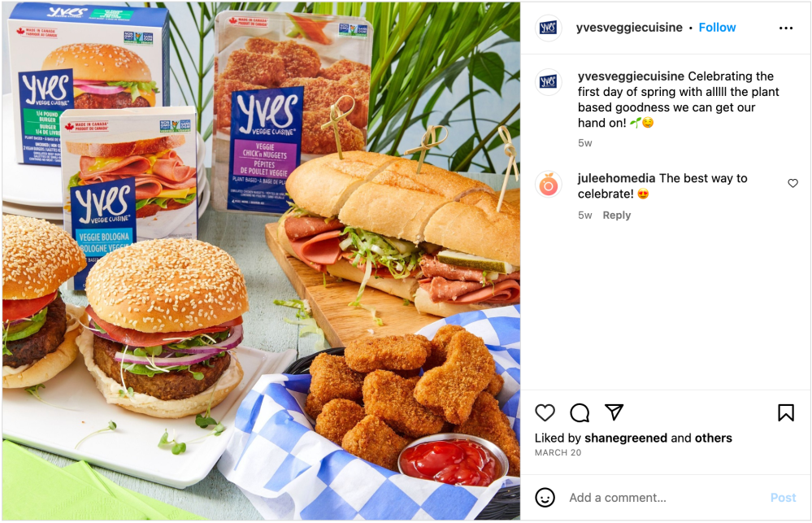Focus the Add a comment field
Screen dimensions: 812x523
(x=664, y=498)
